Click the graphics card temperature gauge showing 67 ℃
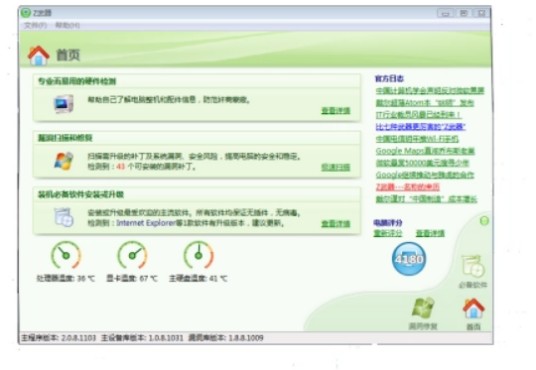Image resolution: width=536 pixels, height=370 pixels. pyautogui.click(x=132, y=255)
